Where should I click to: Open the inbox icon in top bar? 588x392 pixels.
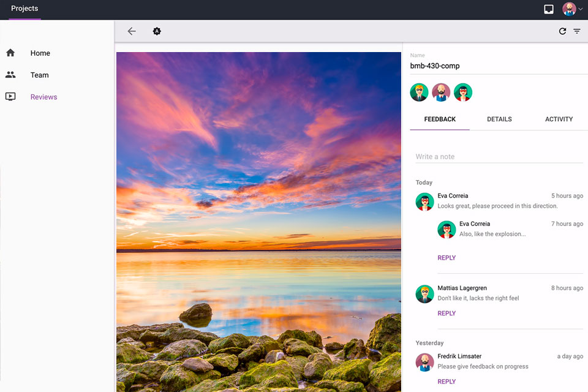(549, 9)
